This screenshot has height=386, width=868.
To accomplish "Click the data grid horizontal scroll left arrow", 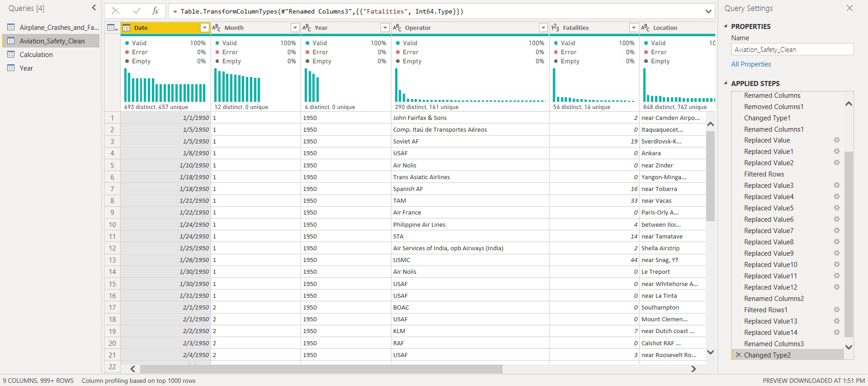I will [x=133, y=369].
